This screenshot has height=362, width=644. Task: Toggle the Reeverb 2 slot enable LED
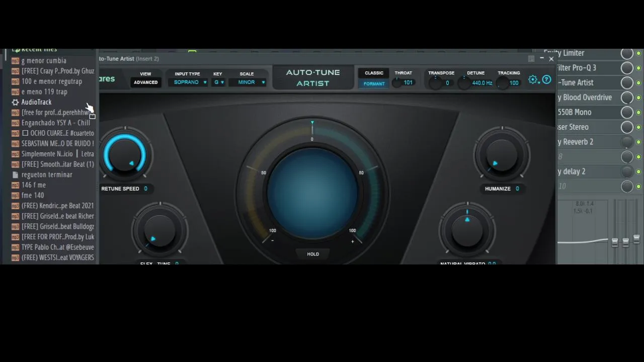(638, 142)
